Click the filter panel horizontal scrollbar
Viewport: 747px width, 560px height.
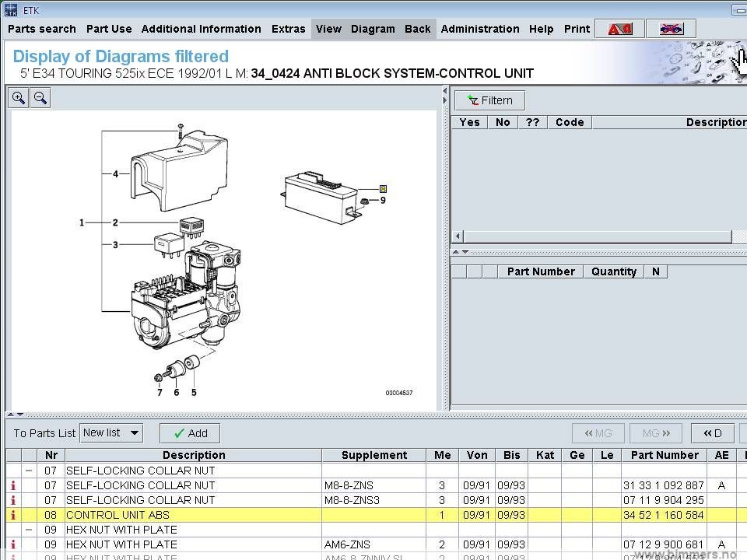coord(598,236)
